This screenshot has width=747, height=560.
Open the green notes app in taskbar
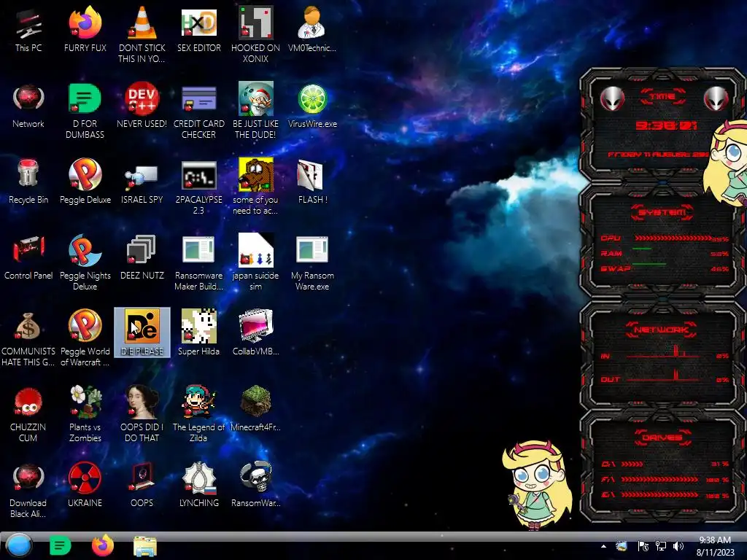(x=60, y=545)
